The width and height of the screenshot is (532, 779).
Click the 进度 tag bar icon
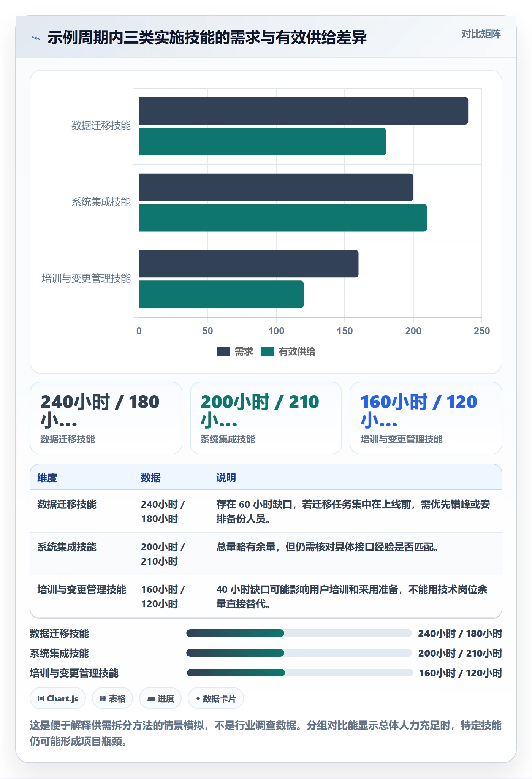point(151,699)
